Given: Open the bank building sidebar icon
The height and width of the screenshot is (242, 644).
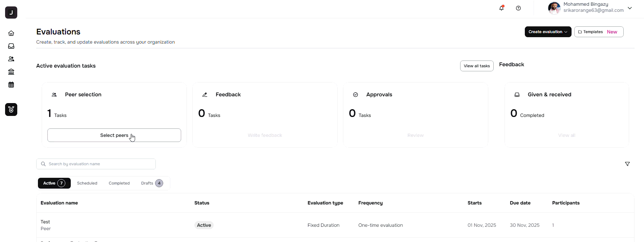Looking at the screenshot, I should tap(11, 72).
